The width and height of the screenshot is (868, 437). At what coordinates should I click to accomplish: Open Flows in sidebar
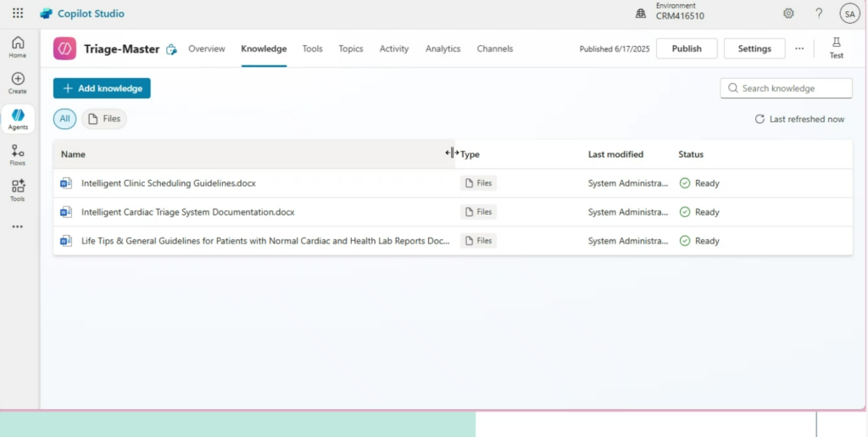(18, 155)
